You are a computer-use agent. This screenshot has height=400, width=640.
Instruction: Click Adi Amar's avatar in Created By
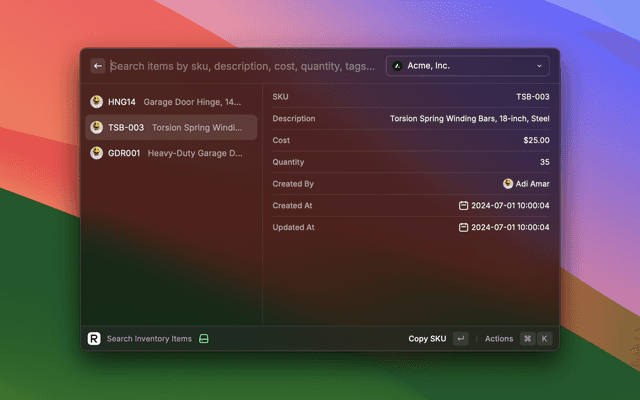coord(508,184)
